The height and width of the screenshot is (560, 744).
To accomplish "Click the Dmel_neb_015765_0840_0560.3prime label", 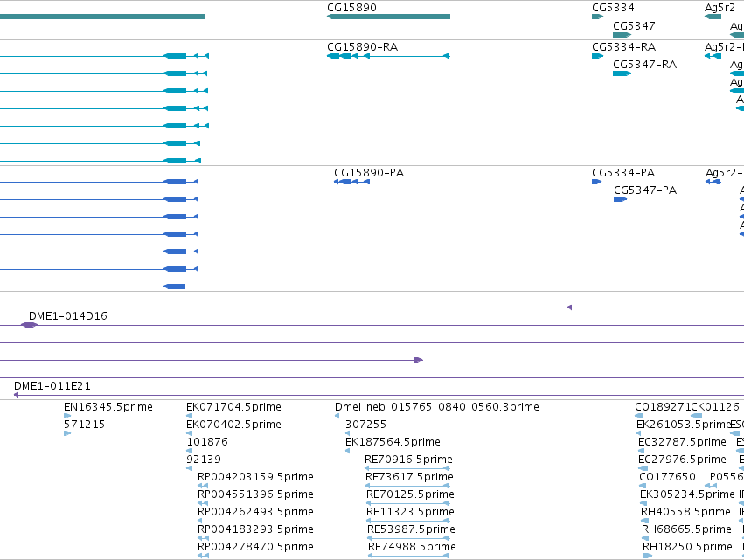I will tap(436, 407).
